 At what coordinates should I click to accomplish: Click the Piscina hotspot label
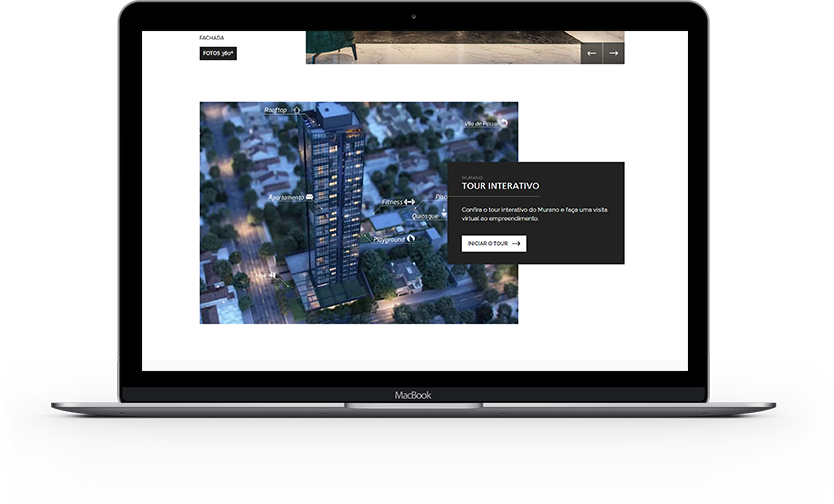[x=441, y=197]
